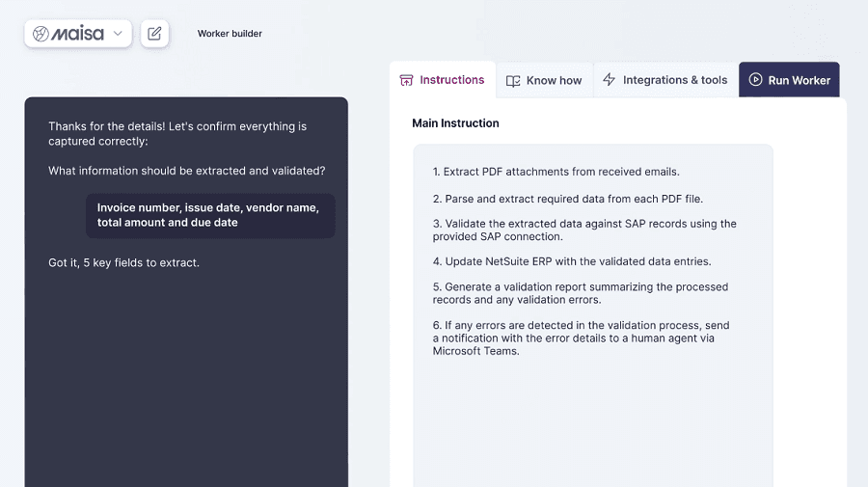Expand the Maisa workspace dropdown chevron
The height and width of the screenshot is (487, 868).
click(x=118, y=34)
